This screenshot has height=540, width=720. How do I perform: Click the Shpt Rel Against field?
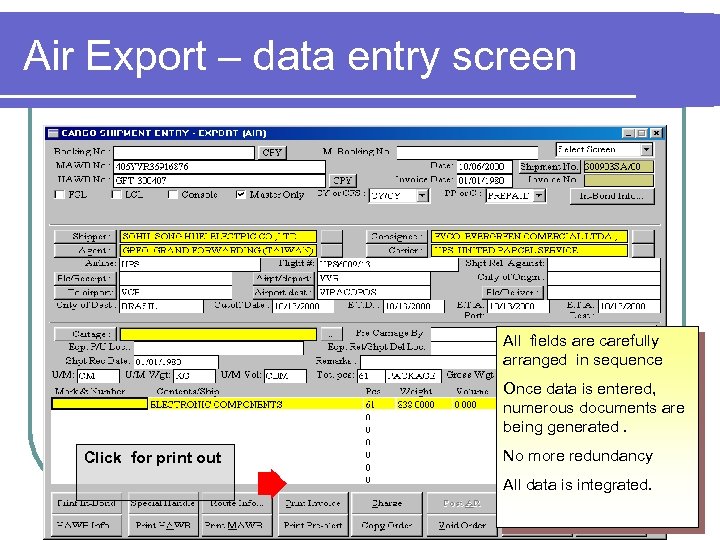point(604,264)
